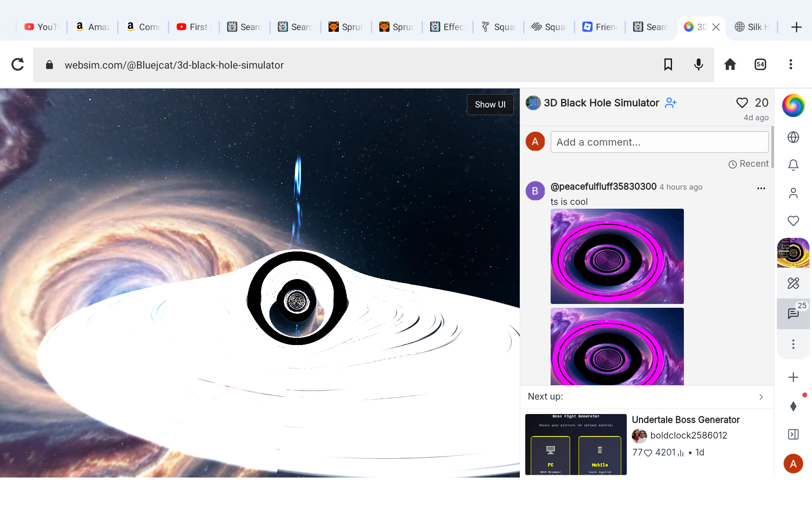Click the rainbow Websim logo at sidebar top

[x=794, y=105]
